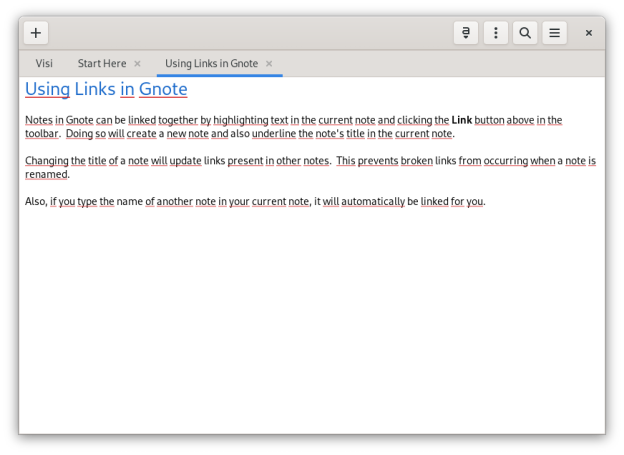This screenshot has width=624, height=455.
Task: Click 'Changing' at start of second paragraph
Action: 46,160
